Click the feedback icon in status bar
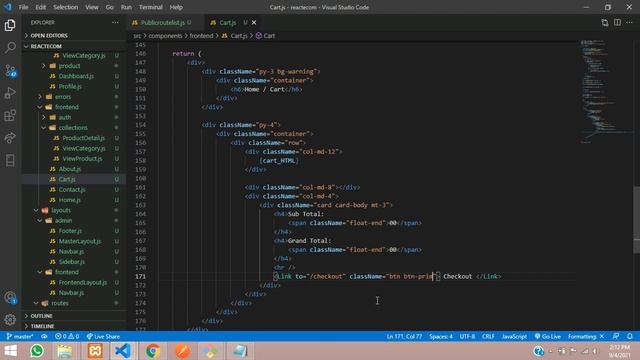The height and width of the screenshot is (360, 640). click(x=616, y=336)
